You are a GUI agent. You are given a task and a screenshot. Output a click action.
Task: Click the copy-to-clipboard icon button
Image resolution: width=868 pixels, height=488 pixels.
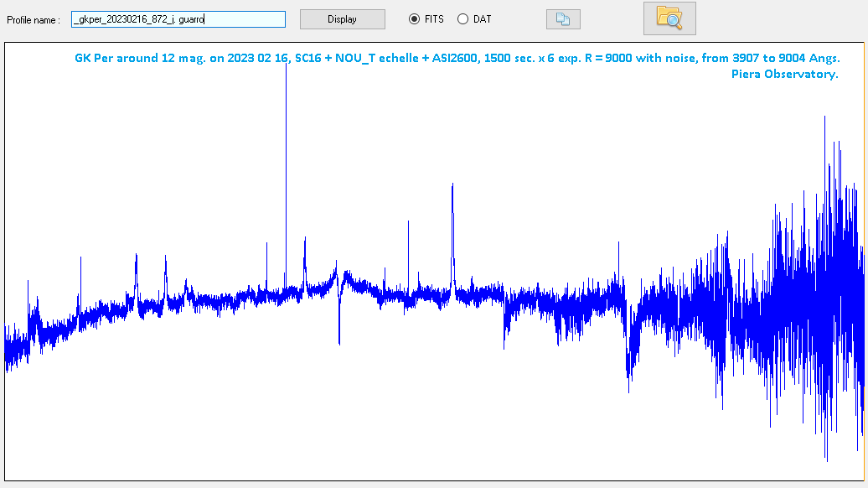(x=563, y=19)
